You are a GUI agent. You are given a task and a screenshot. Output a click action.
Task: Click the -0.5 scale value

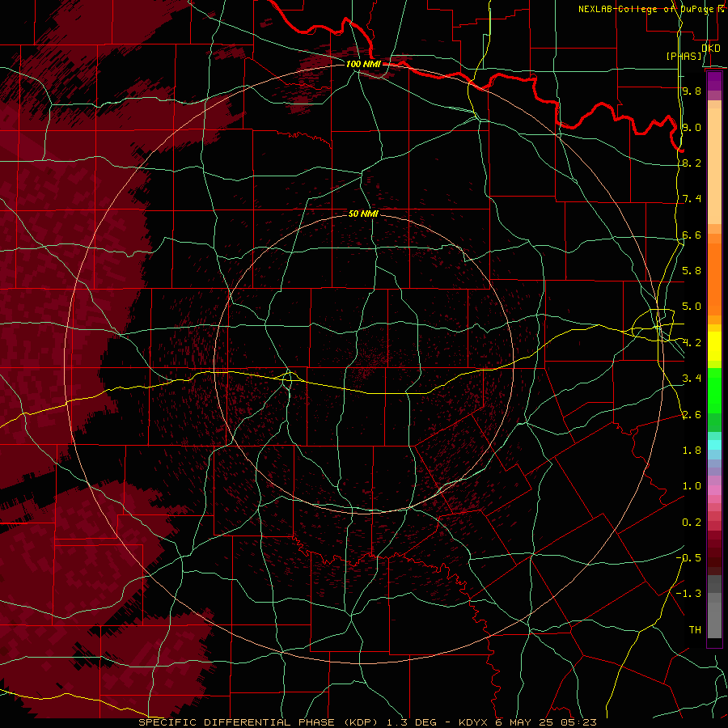coord(688,558)
